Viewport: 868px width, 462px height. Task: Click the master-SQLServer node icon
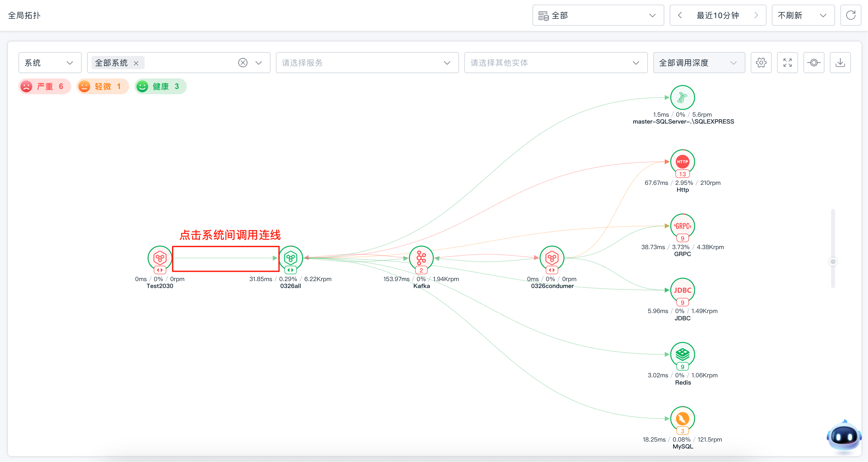coord(682,98)
